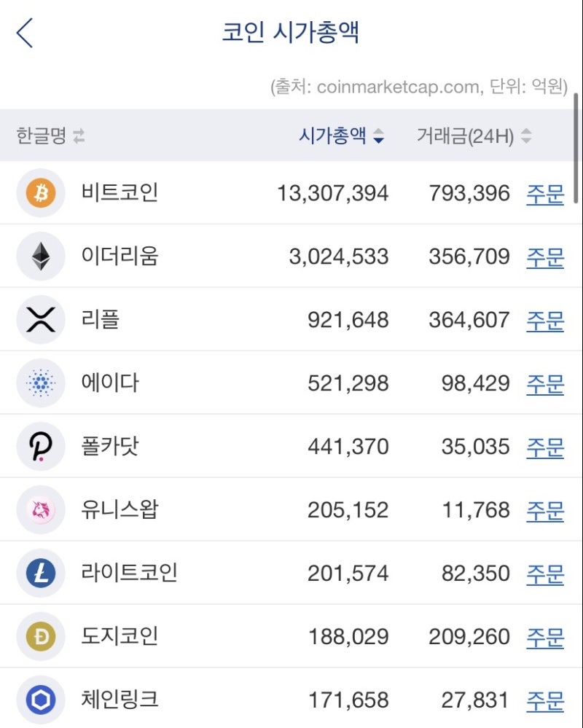
Task: Tap the Bitcoin coin icon
Action: [41, 193]
